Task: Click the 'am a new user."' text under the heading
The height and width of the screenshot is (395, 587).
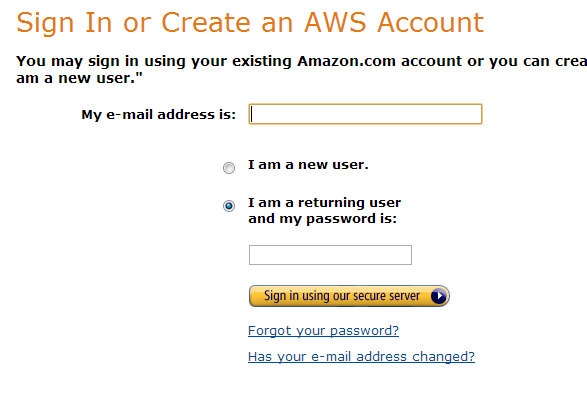Action: pos(79,78)
